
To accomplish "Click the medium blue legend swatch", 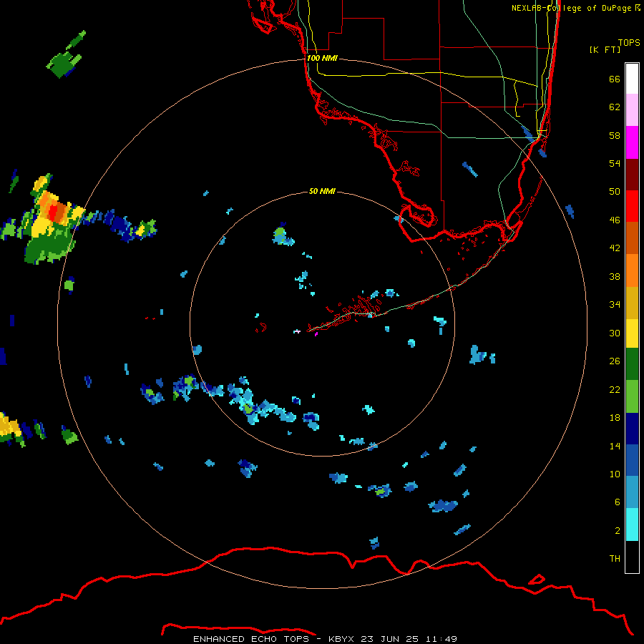I will point(632,460).
